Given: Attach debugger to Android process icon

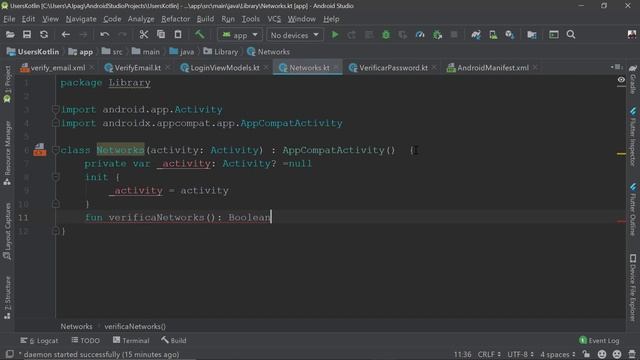Looking at the screenshot, I should tap(437, 35).
